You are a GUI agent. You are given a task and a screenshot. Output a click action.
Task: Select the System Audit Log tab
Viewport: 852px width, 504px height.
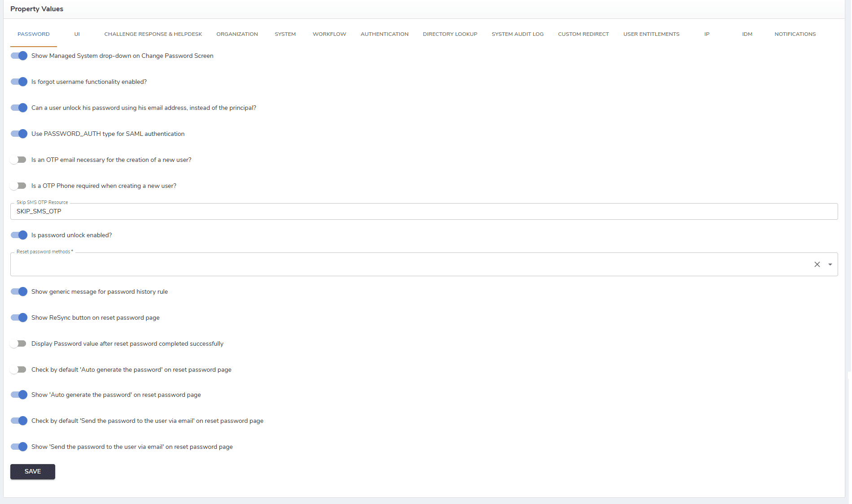(x=517, y=34)
